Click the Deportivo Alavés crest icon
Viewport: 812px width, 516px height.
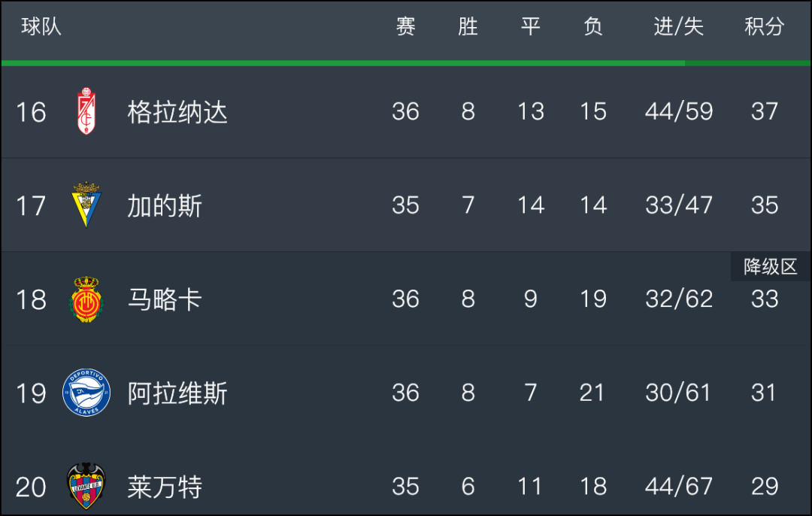click(86, 393)
